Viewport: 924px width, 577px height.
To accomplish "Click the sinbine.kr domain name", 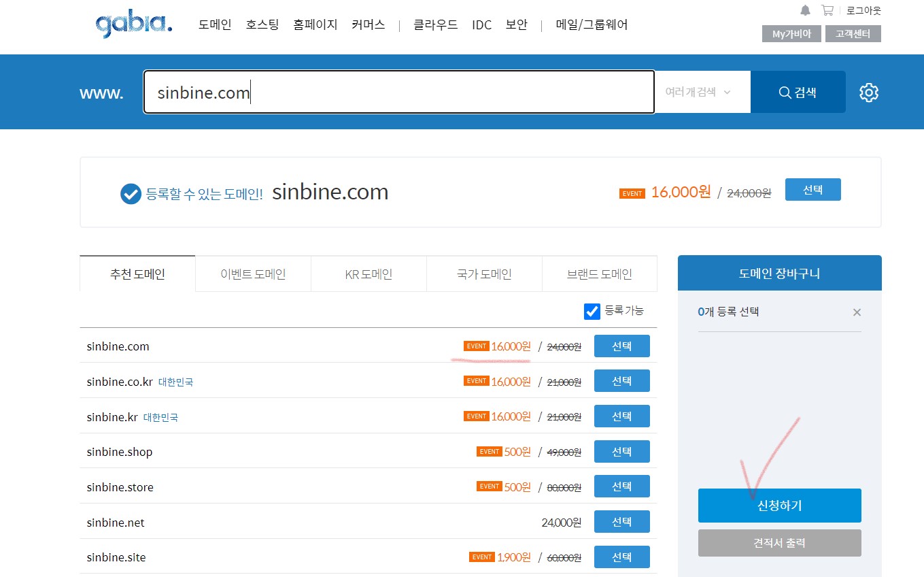I will tap(112, 417).
